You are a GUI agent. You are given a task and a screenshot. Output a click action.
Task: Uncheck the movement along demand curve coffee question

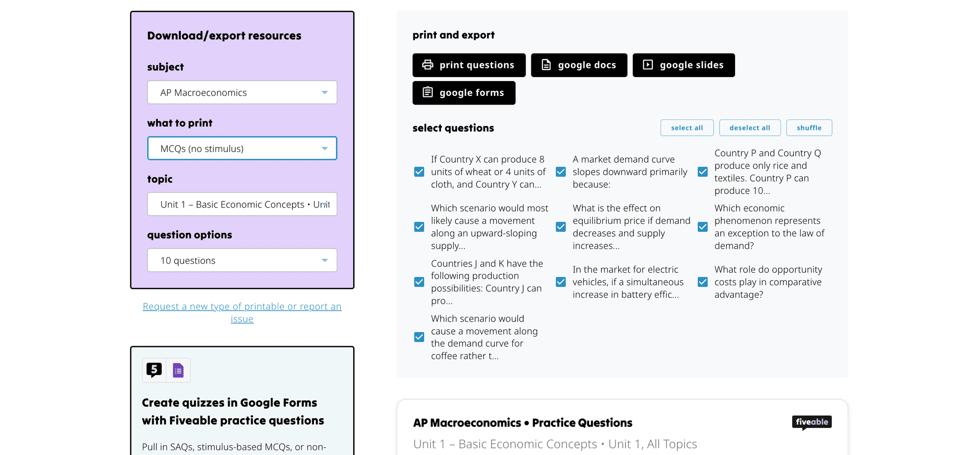[x=419, y=337]
